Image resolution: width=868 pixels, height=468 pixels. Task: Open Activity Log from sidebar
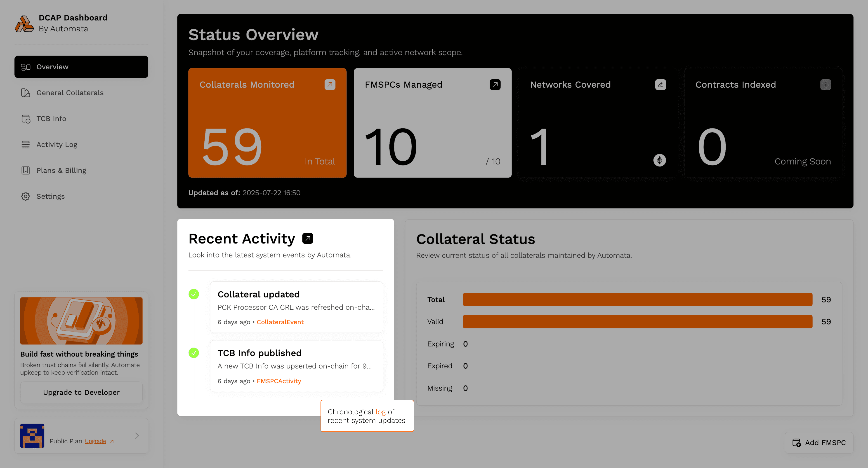pyautogui.click(x=57, y=144)
